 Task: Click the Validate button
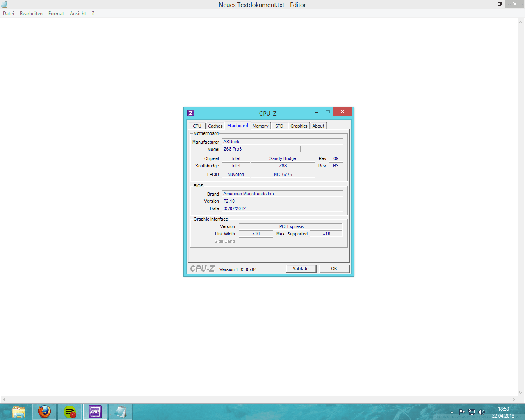click(x=301, y=269)
